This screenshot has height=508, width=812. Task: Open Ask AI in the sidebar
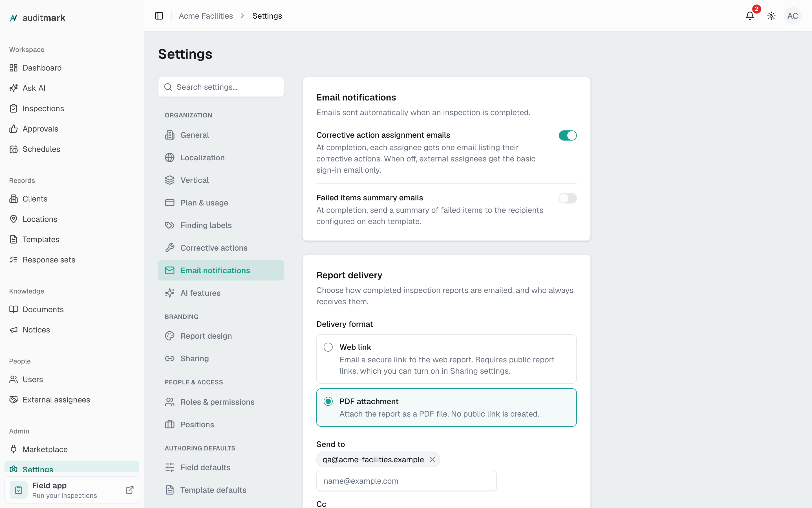click(72, 88)
